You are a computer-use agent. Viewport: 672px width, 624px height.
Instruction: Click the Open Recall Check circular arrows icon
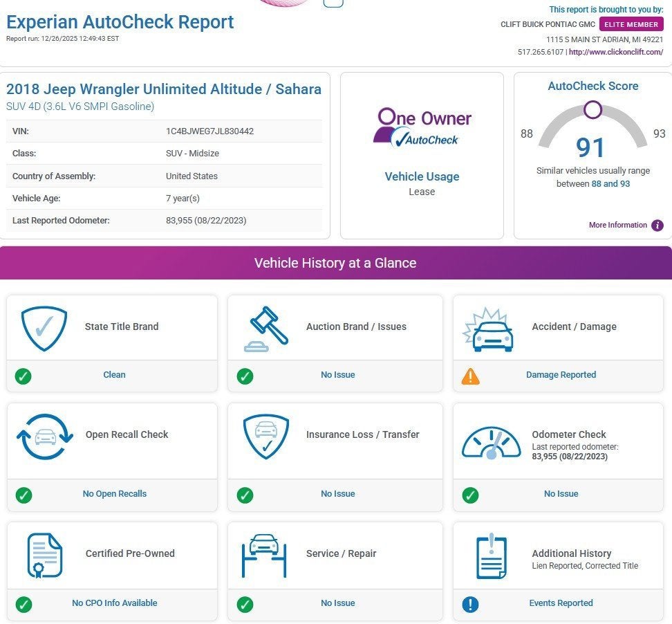click(x=45, y=437)
